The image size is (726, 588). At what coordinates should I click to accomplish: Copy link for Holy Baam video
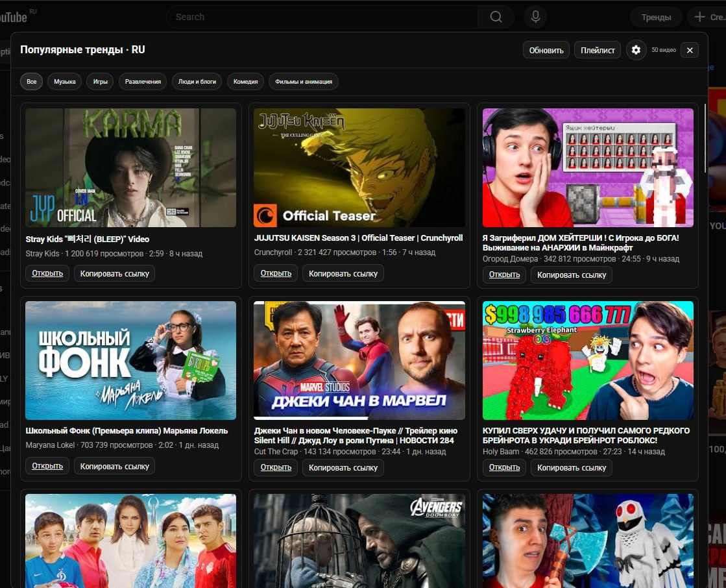[572, 467]
